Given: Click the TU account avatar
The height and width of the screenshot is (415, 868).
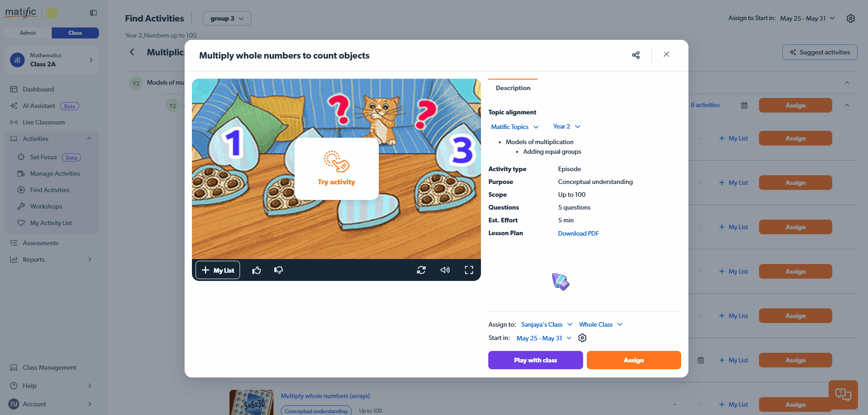Looking at the screenshot, I should click(x=14, y=404).
